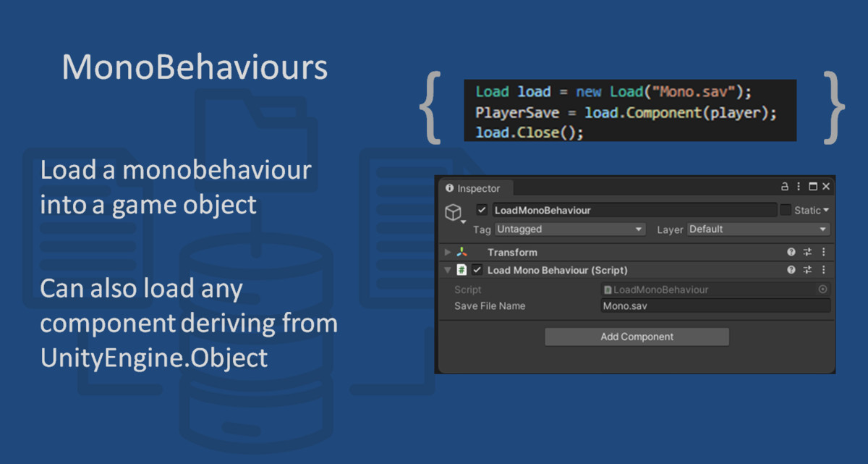Screen dimensions: 868x464
Task: Click the Tag label
Action: tap(482, 229)
